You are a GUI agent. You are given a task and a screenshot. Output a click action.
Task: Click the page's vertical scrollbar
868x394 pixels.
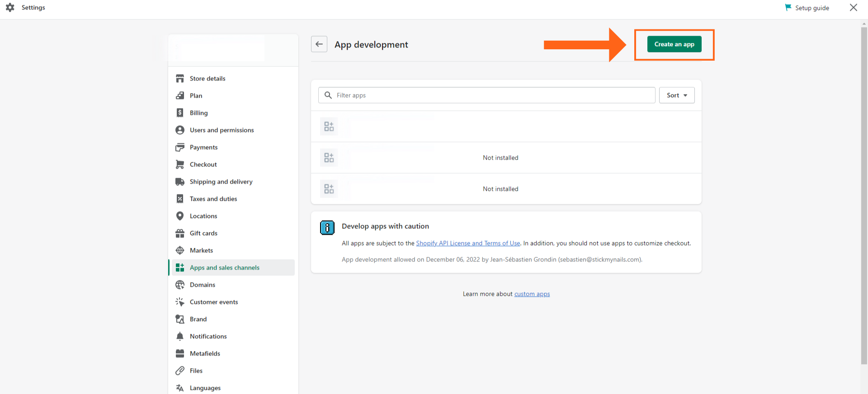[x=864, y=195]
